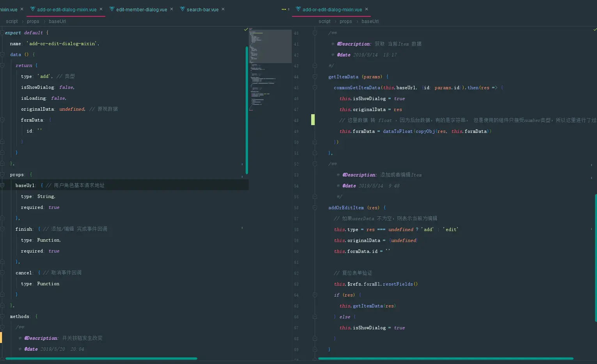Viewport: 597px width, 364px height.
Task: Click Vue file icon on edit-member-dialog.vue tab
Action: click(x=112, y=9)
